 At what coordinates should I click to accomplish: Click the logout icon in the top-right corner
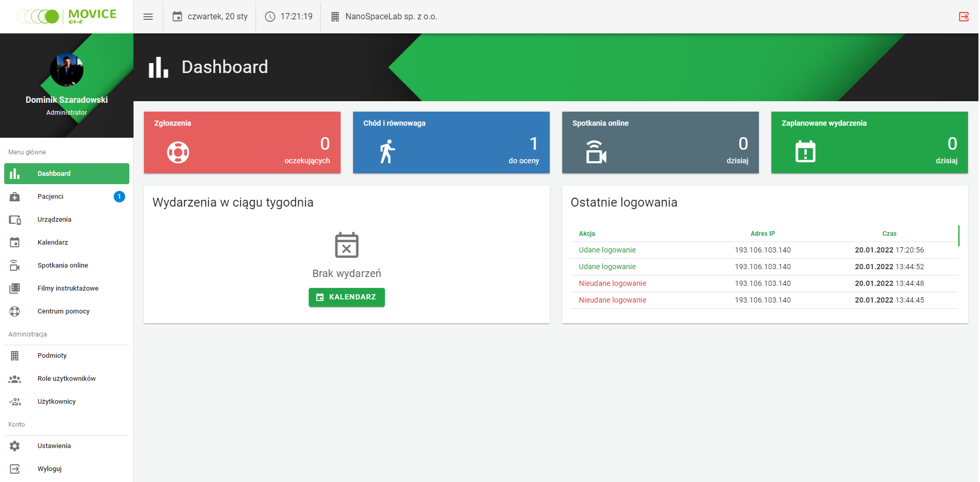coord(964,17)
